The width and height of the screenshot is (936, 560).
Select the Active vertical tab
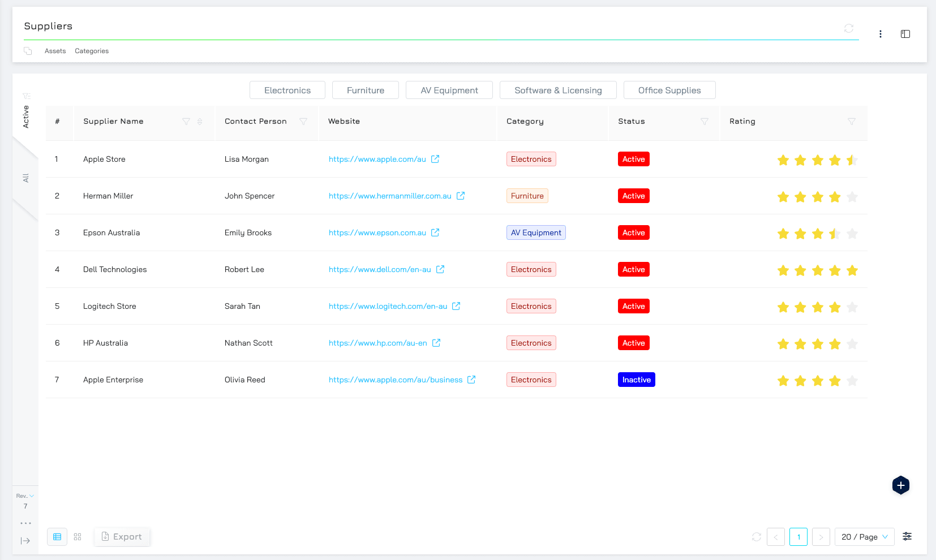25,117
